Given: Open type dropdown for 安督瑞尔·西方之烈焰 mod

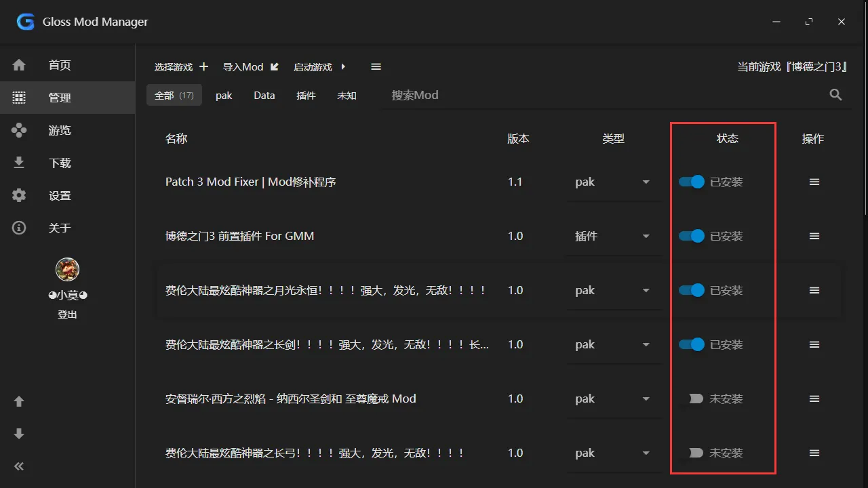Looking at the screenshot, I should click(x=646, y=399).
